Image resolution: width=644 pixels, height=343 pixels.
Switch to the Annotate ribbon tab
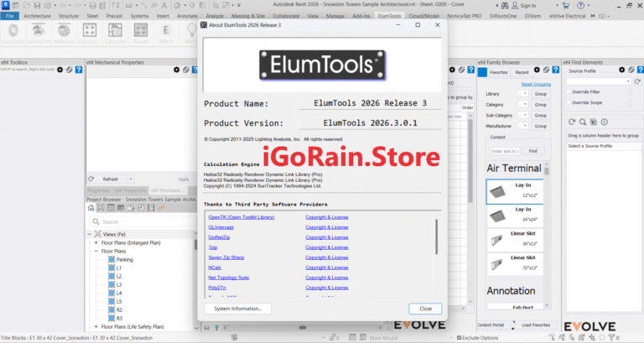[x=187, y=16]
